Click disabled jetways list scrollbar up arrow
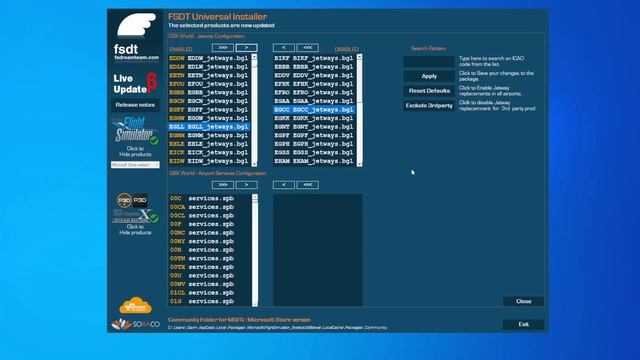This screenshot has height=360, width=640. click(360, 57)
